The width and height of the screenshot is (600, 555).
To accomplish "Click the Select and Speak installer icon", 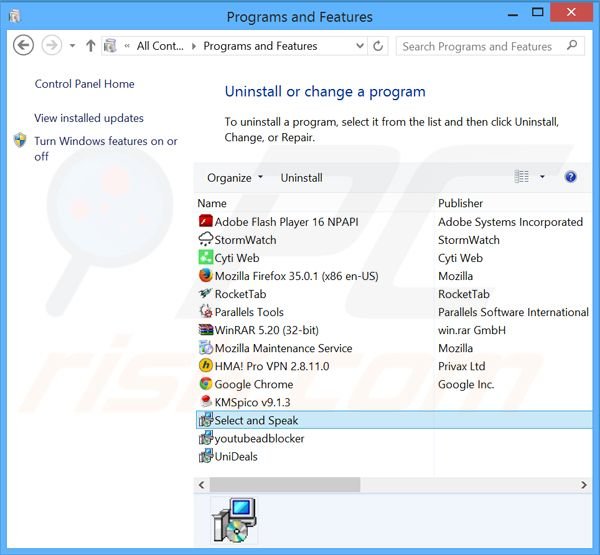I will pyautogui.click(x=205, y=420).
